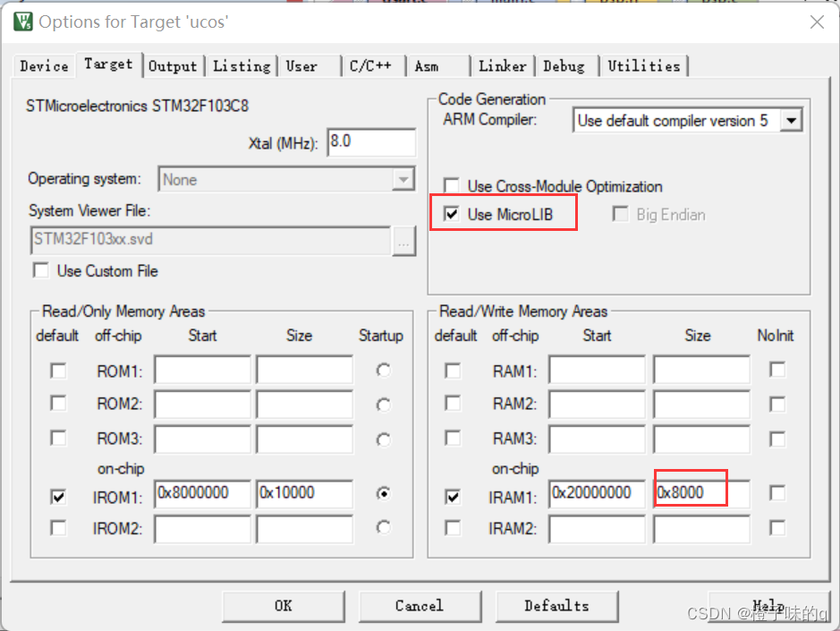This screenshot has height=631, width=840.
Task: Click the Help button
Action: point(768,606)
